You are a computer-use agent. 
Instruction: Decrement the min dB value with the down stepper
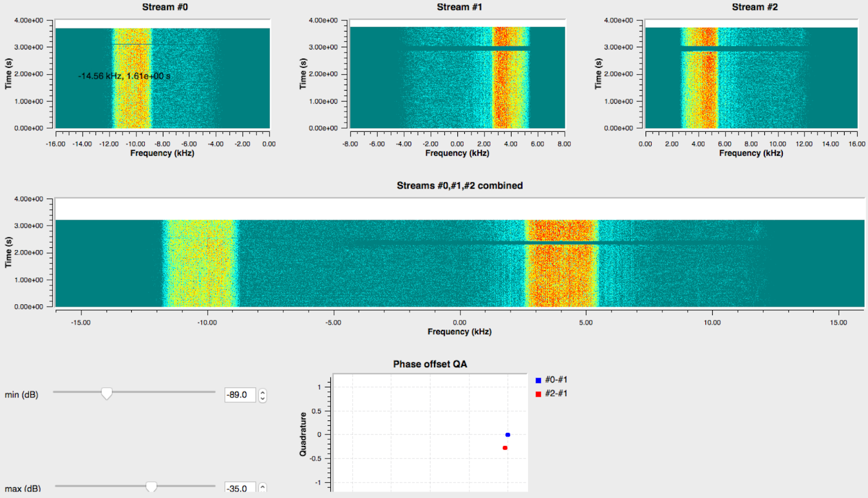click(262, 398)
